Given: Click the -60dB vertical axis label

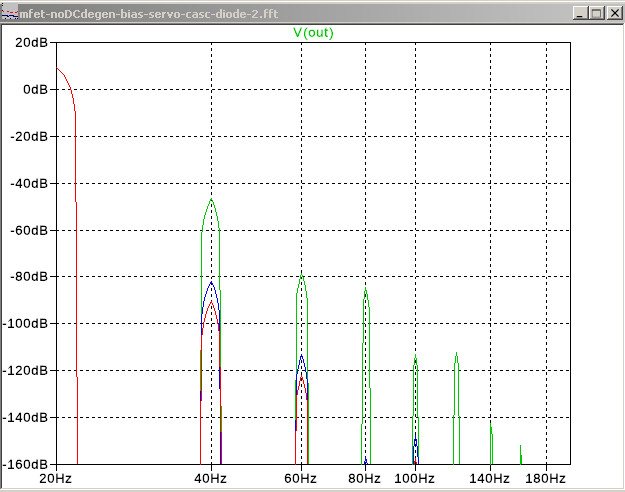Looking at the screenshot, I should [29, 230].
